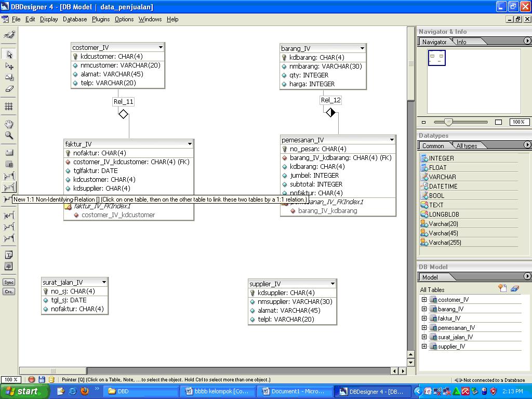This screenshot has height=399, width=532.
Task: Click the 100 % zoom field in status bar
Action: (x=11, y=380)
